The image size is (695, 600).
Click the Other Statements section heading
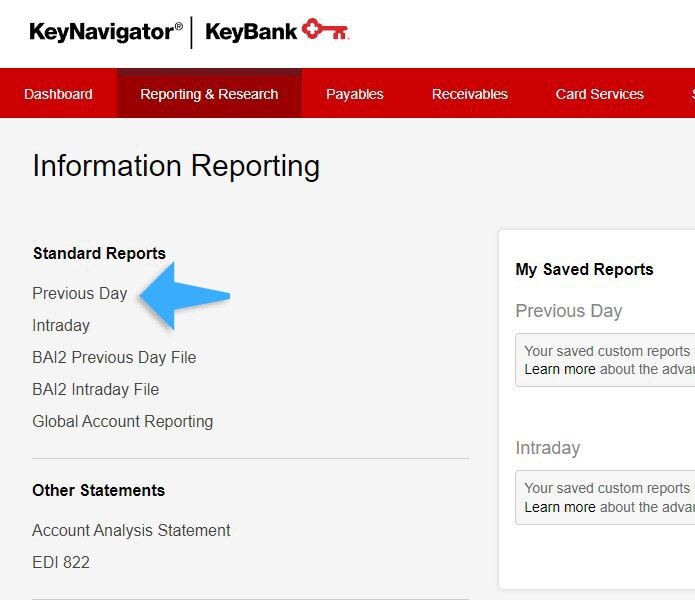click(98, 491)
